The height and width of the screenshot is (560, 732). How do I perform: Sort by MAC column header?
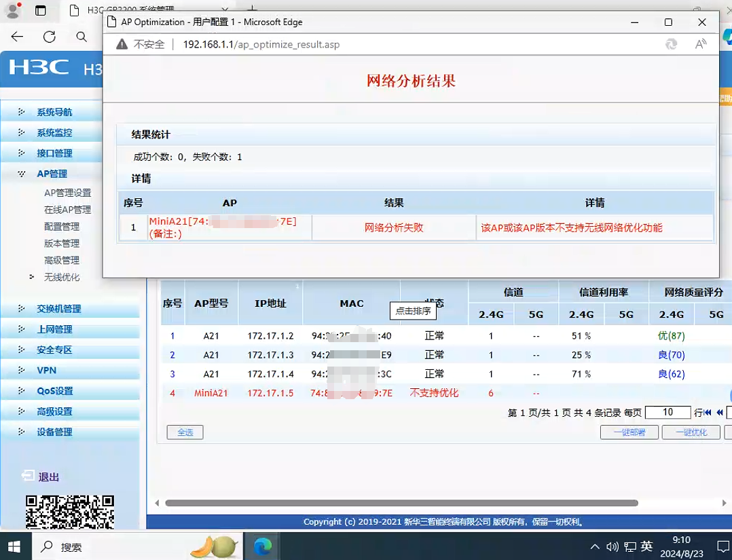click(352, 303)
